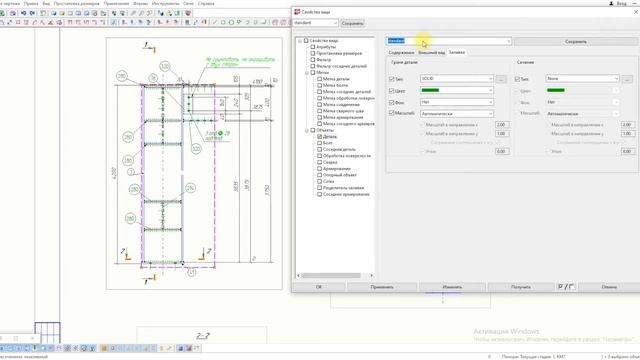Check the Метка болта box
This screenshot has width=640, height=360.
click(320, 85)
